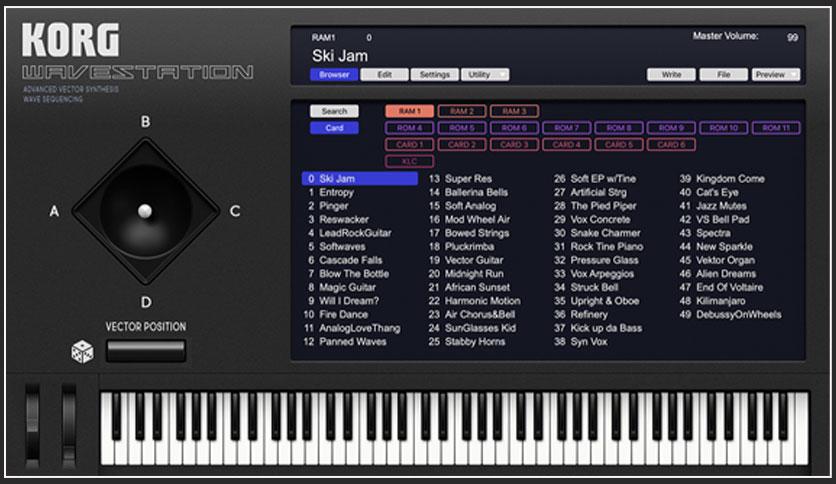Image resolution: width=836 pixels, height=484 pixels.
Task: Load the Kick up da Bass patch
Action: point(606,328)
